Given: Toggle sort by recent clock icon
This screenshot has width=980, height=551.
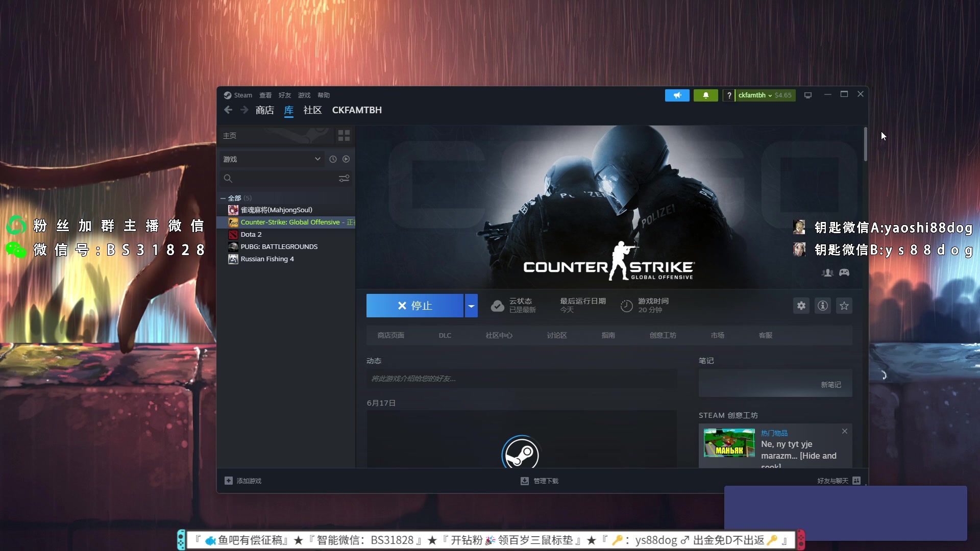Looking at the screenshot, I should (x=333, y=159).
